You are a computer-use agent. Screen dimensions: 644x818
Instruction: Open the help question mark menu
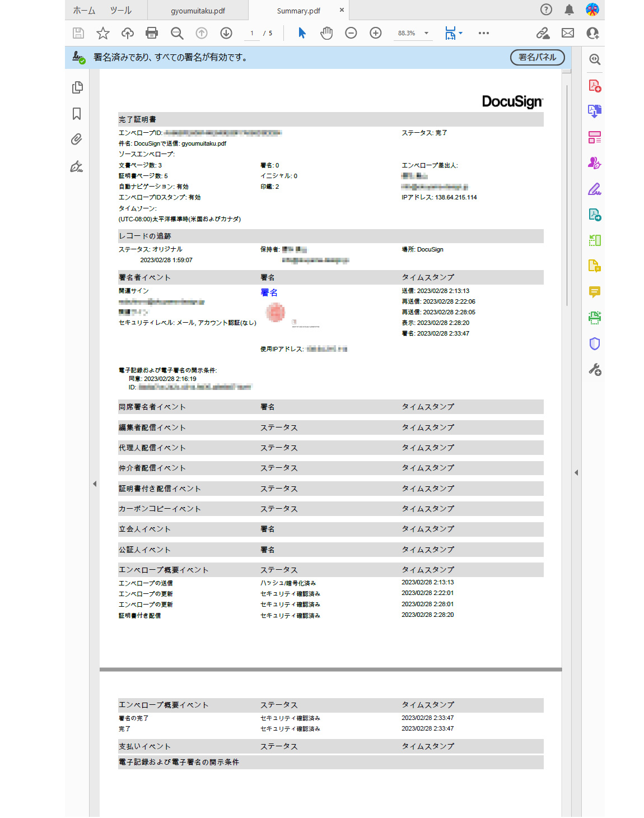[546, 10]
